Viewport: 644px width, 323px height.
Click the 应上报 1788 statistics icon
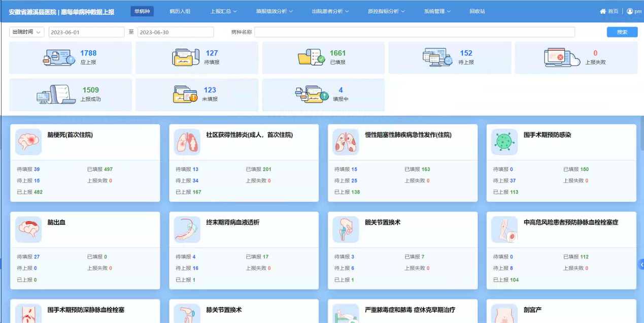tap(59, 57)
